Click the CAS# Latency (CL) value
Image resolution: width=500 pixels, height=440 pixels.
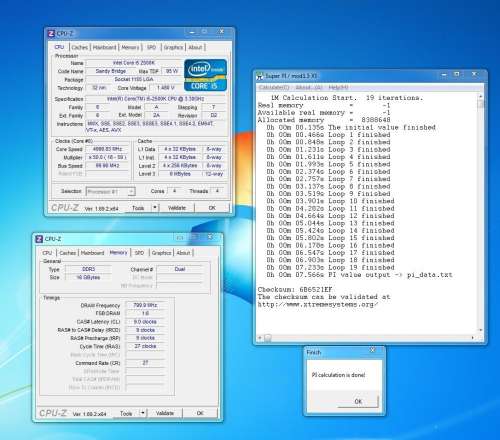point(145,322)
